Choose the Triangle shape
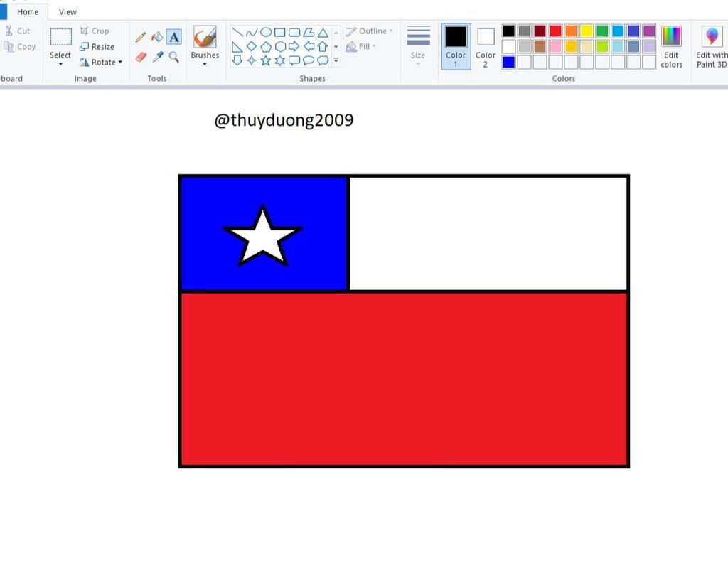The width and height of the screenshot is (728, 568). pos(323,32)
